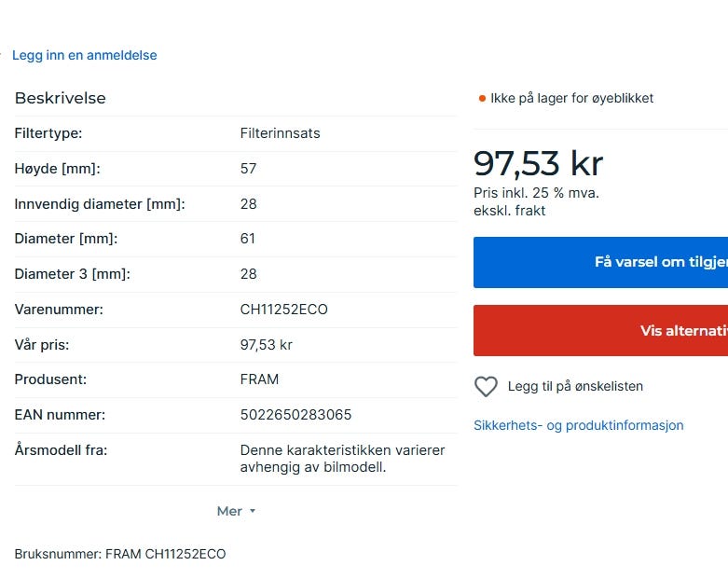Click the Bruksnummer FRAM CH11252ECO line
Viewport: 728px width, 579px height.
coord(120,554)
